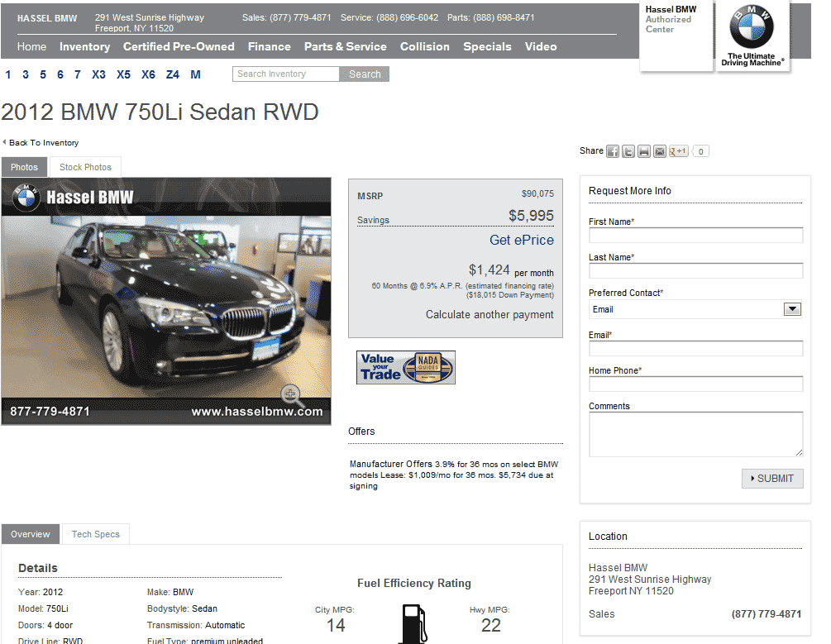Open the Collision menu

tap(424, 46)
